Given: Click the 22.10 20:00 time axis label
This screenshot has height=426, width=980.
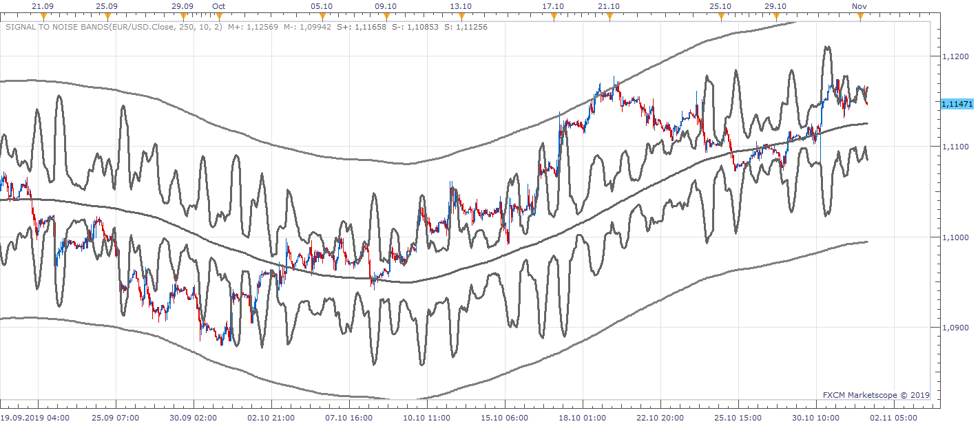Looking at the screenshot, I should (x=660, y=417).
